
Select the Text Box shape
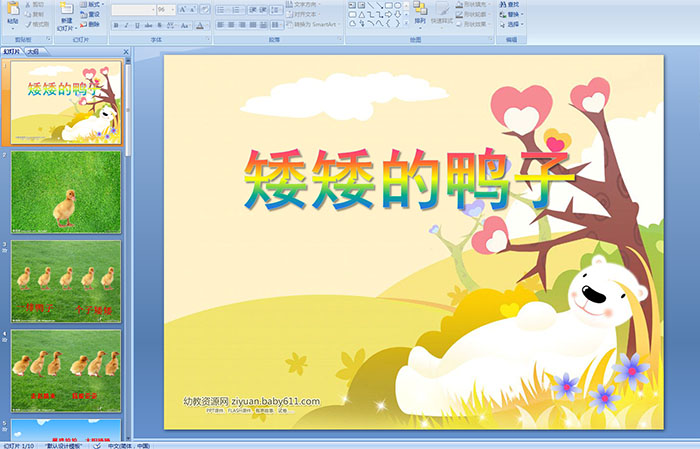[x=352, y=5]
